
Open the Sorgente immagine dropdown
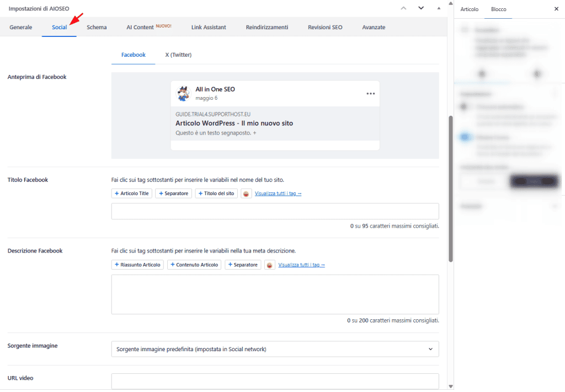coord(275,349)
